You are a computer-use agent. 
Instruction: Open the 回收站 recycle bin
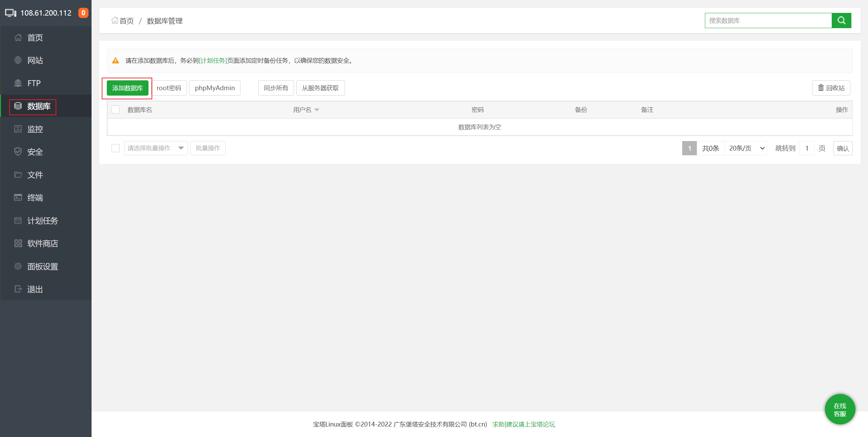pyautogui.click(x=831, y=88)
